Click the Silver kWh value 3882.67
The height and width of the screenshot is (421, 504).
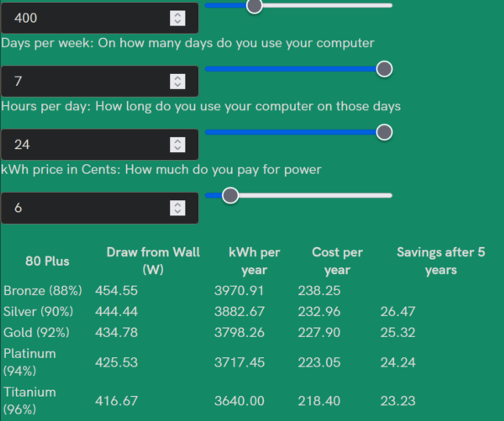pos(239,312)
